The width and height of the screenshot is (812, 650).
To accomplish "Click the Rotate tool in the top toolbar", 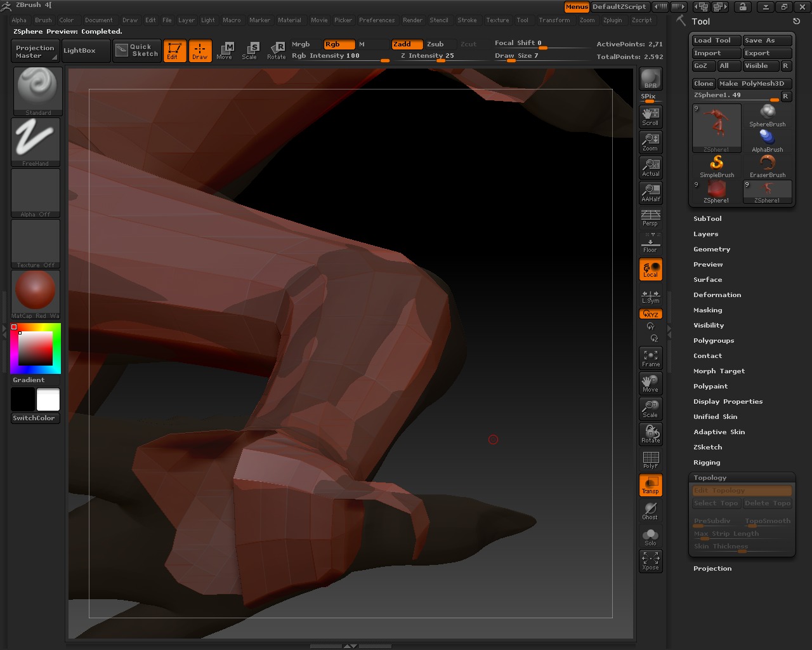I will 277,50.
